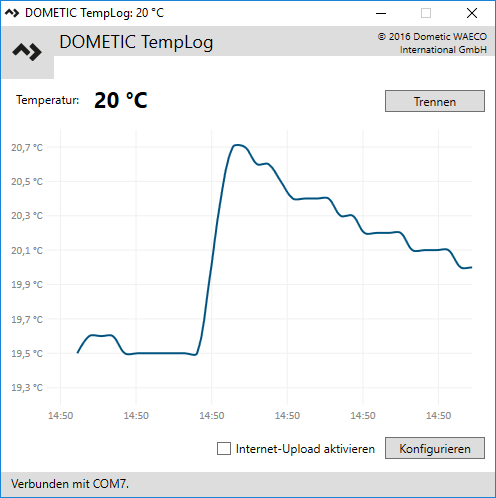Click the Internet-Upload aktivieren label text

coord(305,449)
